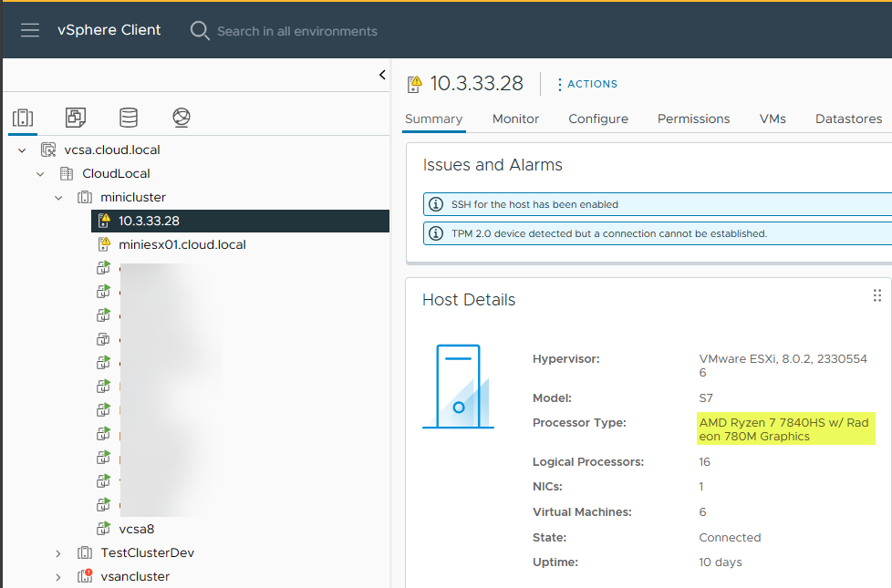The image size is (892, 588).
Task: Switch to the Configure tab
Action: tap(598, 119)
